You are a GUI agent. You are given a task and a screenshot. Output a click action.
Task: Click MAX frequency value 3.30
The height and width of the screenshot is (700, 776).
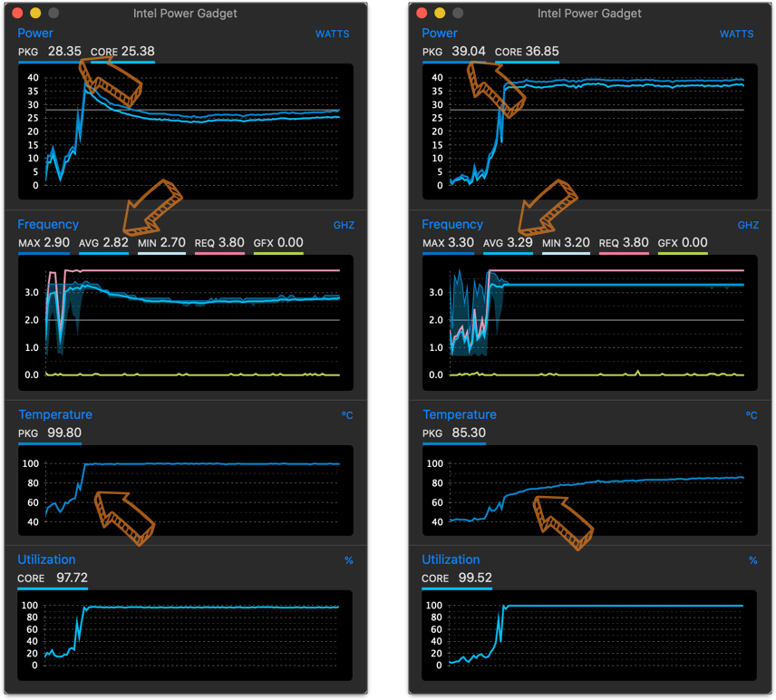pyautogui.click(x=461, y=243)
